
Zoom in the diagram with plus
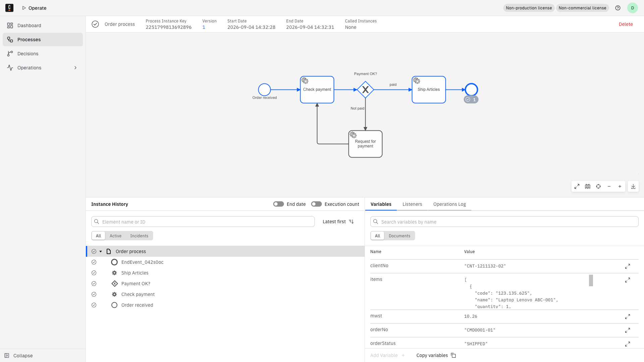click(620, 186)
